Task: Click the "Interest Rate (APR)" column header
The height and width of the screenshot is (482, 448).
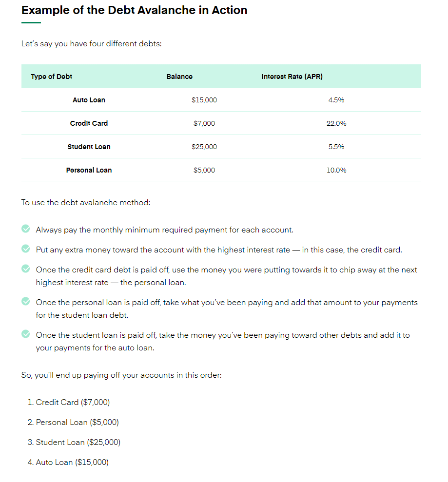Action: pyautogui.click(x=292, y=77)
